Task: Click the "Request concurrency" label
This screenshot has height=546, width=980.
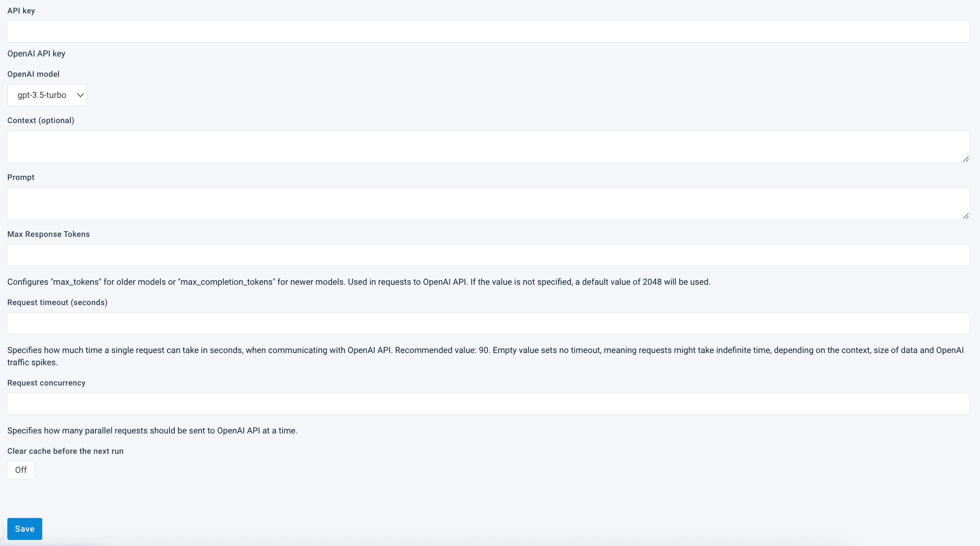Action: (46, 383)
